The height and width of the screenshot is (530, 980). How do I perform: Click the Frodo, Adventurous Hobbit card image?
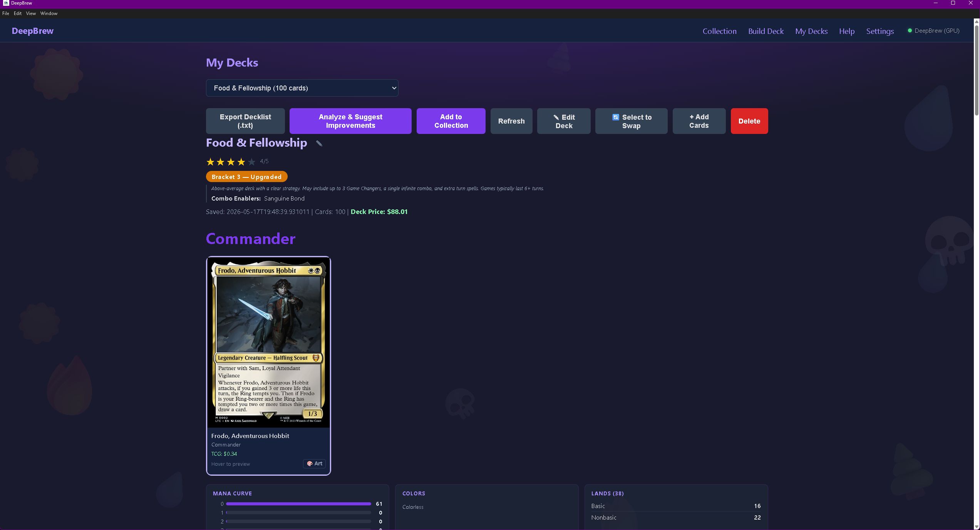click(x=268, y=342)
